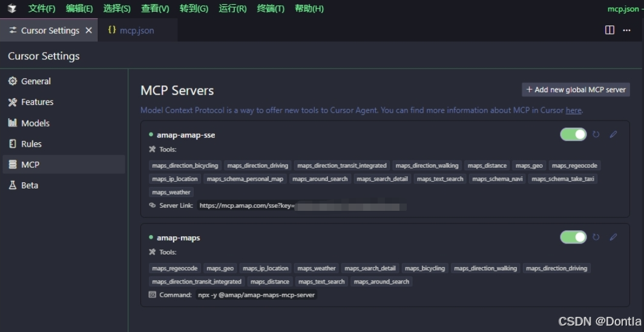The width and height of the screenshot is (644, 332).
Task: Open the 查看(V) menu
Action: (x=155, y=8)
